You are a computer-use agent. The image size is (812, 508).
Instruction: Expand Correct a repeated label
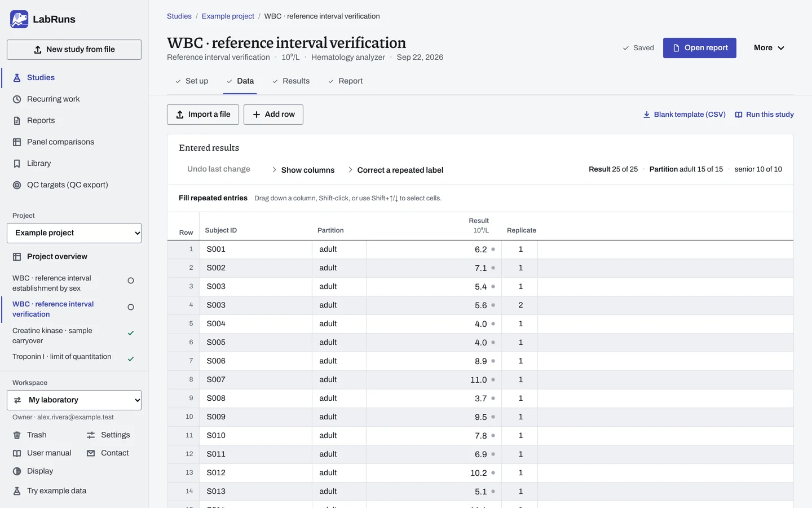(x=396, y=170)
